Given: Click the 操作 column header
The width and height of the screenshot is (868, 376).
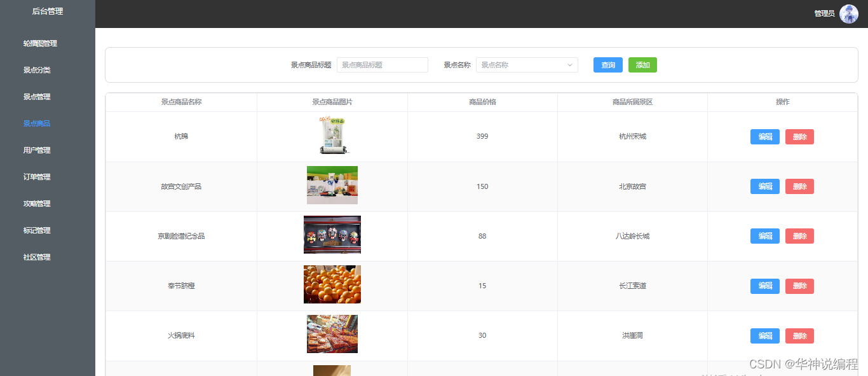Looking at the screenshot, I should coord(782,102).
